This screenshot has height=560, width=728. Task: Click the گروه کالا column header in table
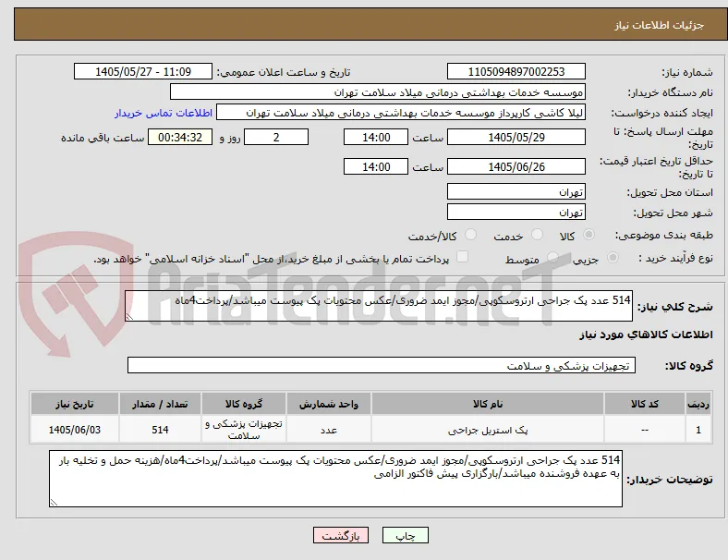pos(244,404)
